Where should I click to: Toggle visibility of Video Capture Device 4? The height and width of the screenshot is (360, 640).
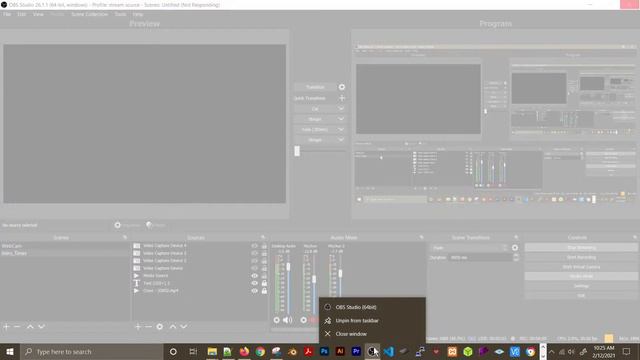254,246
